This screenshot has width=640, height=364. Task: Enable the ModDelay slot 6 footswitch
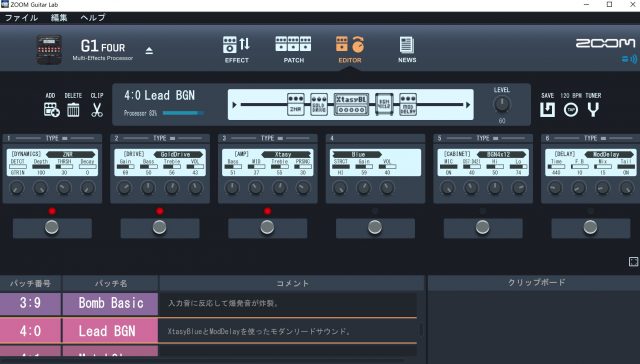pos(590,227)
